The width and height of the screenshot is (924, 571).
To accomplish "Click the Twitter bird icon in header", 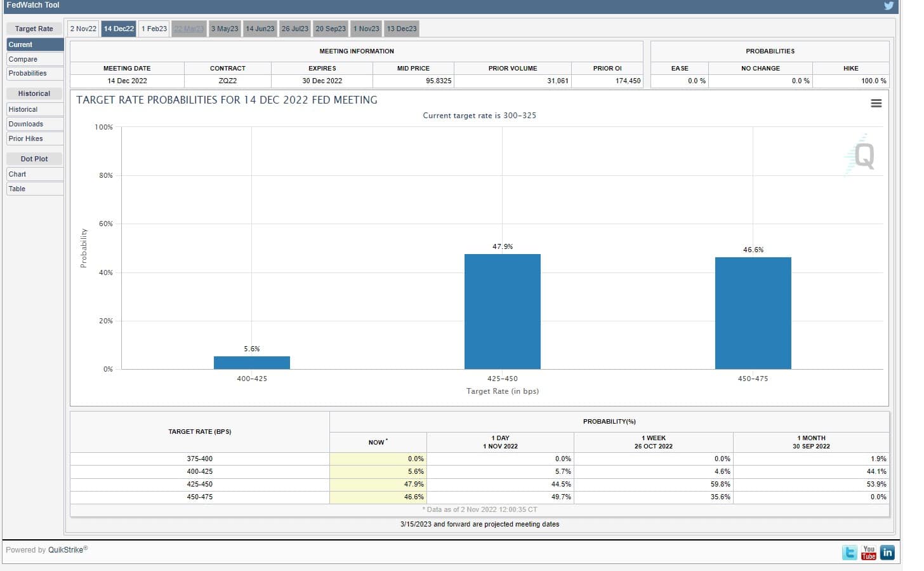I will [888, 6].
